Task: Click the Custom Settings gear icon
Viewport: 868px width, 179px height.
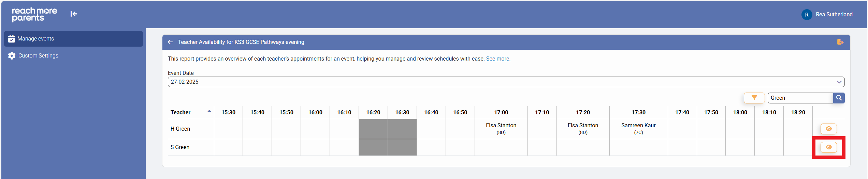Action: (12, 56)
